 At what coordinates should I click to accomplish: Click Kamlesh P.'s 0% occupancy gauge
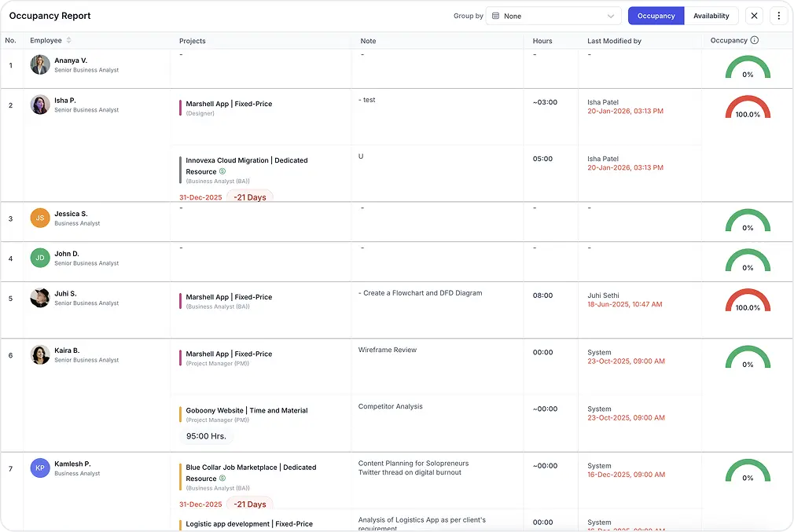748,471
